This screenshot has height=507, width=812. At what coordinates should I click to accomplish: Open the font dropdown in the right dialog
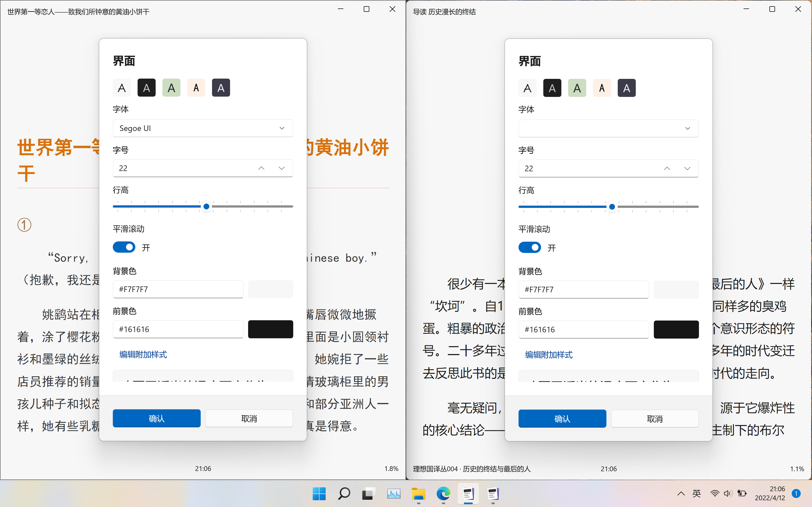click(608, 128)
